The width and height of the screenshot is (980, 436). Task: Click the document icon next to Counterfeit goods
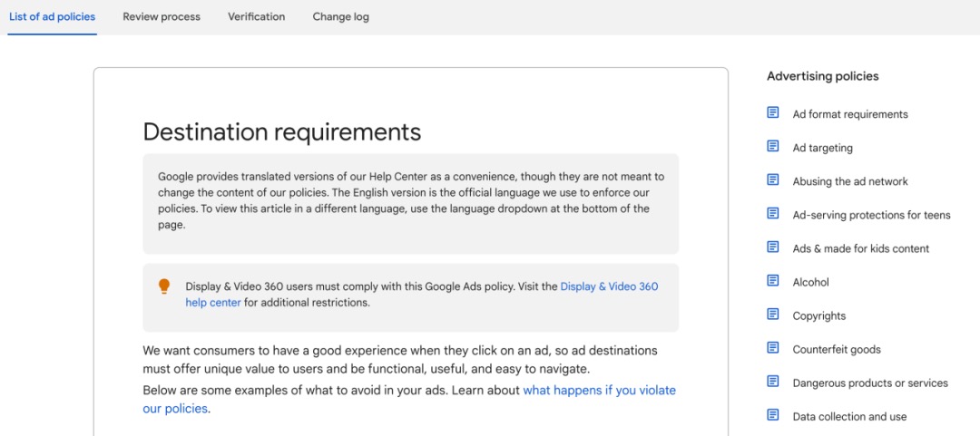point(773,348)
